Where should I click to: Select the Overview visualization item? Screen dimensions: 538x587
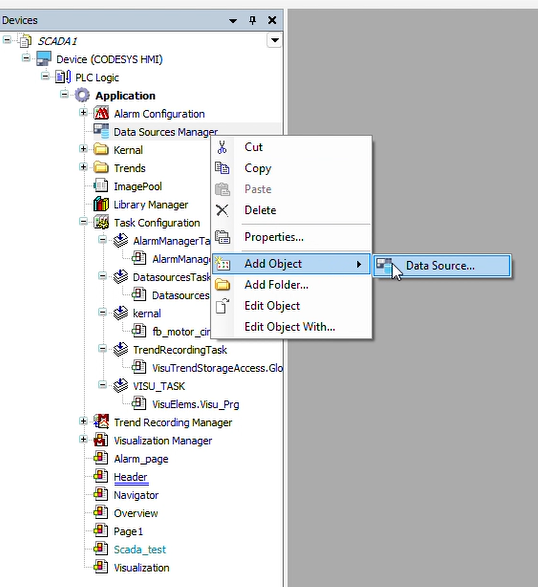(136, 513)
